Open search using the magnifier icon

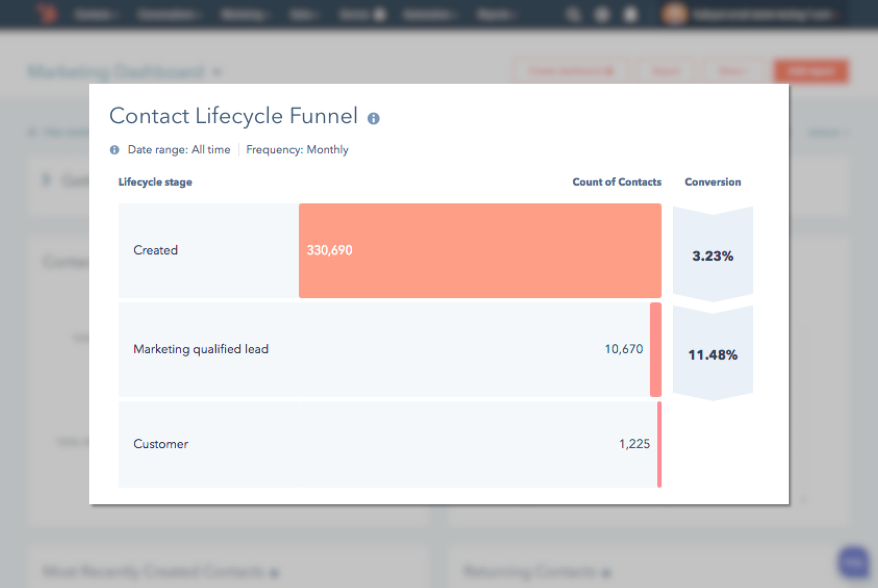pos(573,14)
